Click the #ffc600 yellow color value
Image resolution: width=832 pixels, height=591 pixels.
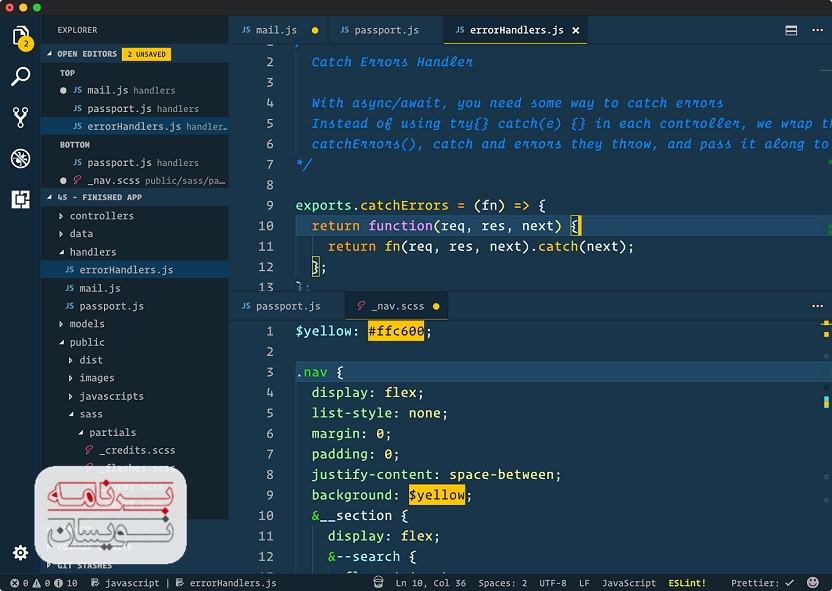tap(396, 331)
